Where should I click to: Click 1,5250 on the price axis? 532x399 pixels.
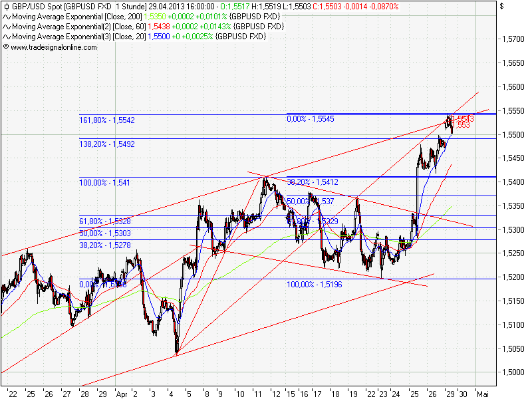[513, 253]
